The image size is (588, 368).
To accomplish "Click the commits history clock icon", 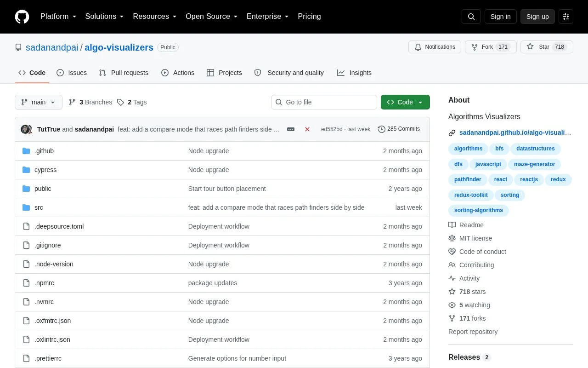I will [382, 129].
